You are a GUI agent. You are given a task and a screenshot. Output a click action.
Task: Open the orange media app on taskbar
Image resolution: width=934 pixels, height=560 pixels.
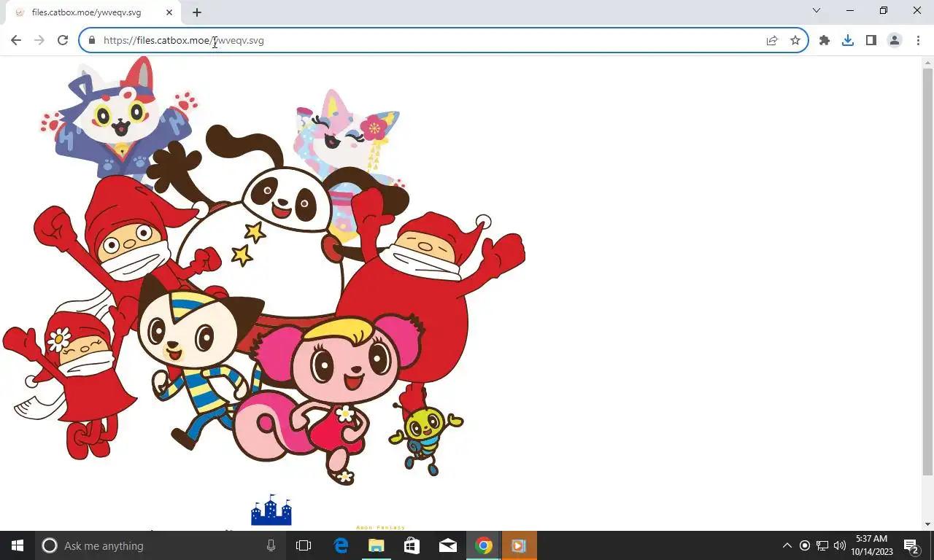519,545
